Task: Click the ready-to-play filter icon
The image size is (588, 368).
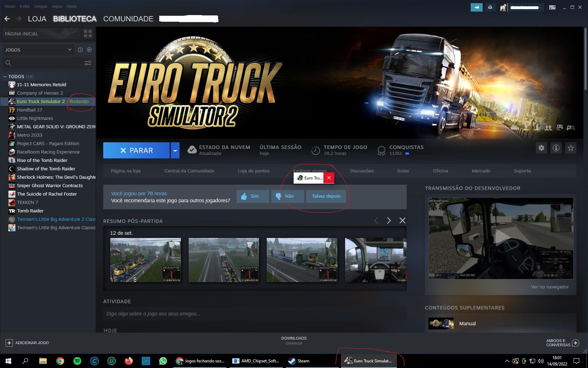Action: pyautogui.click(x=89, y=50)
